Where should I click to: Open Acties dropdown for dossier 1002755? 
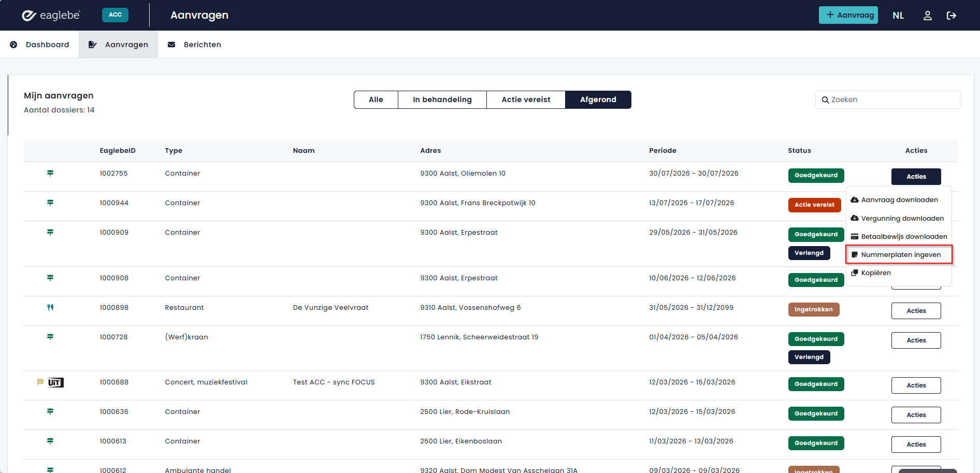click(x=916, y=177)
